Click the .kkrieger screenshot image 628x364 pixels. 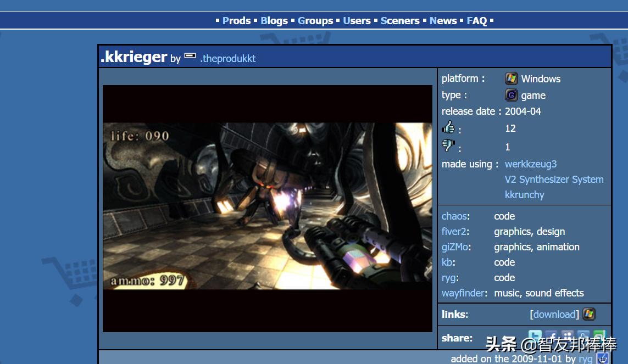[268, 209]
